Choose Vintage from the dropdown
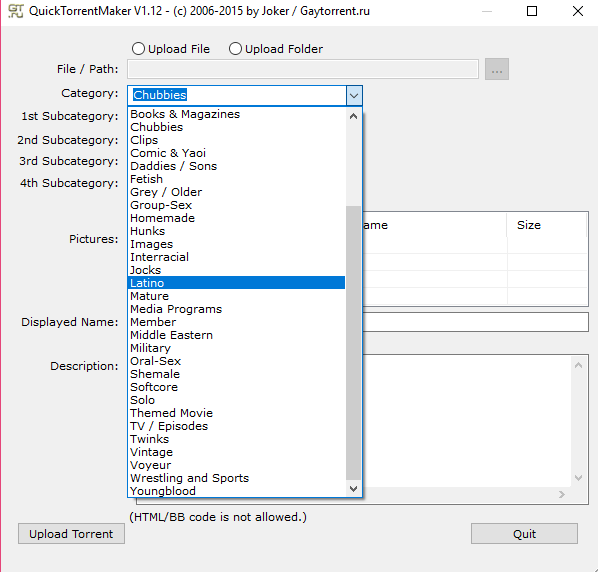 [236, 452]
